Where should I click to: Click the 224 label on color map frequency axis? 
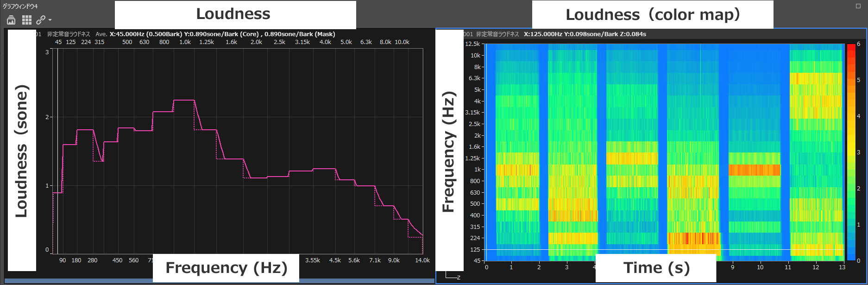pos(475,238)
